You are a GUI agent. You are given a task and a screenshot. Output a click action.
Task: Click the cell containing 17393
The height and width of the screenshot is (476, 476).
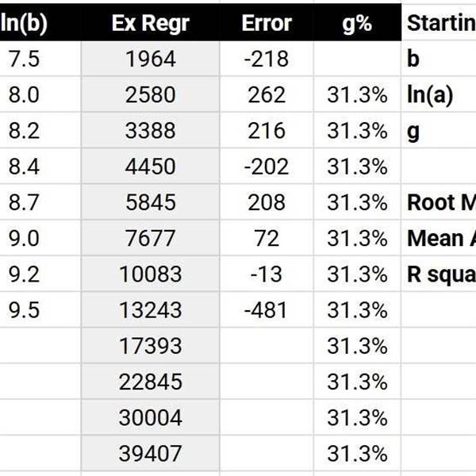click(150, 345)
